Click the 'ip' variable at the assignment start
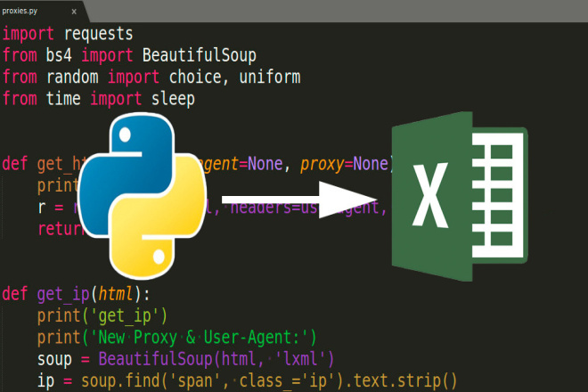 pos(45,380)
